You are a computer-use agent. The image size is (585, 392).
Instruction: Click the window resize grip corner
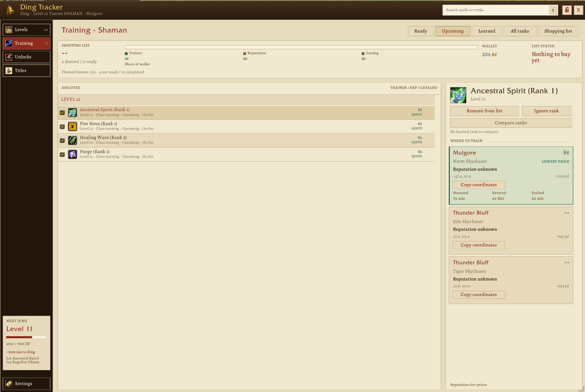click(581, 389)
